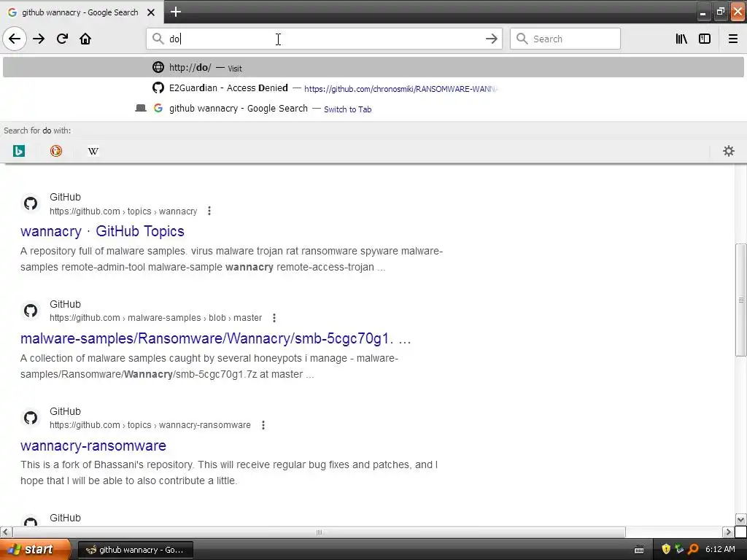Screen dimensions: 747x560
Task: Click the globe icon beside 'http://do/'
Action: coord(158,67)
